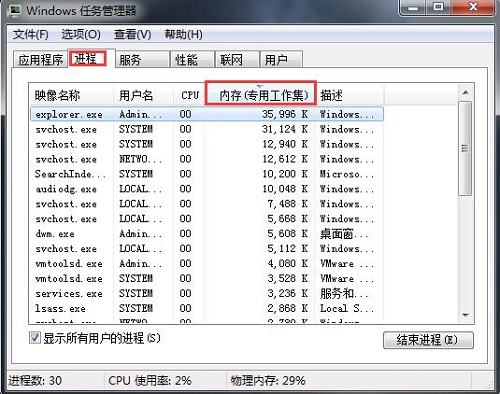Click the vertical scrollbar thumb
The image size is (500, 394).
(465, 149)
